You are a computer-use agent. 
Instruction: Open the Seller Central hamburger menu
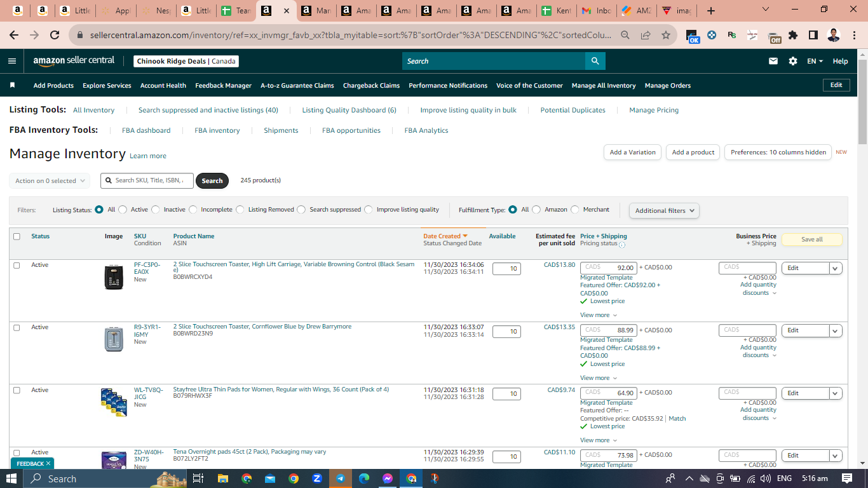point(12,61)
